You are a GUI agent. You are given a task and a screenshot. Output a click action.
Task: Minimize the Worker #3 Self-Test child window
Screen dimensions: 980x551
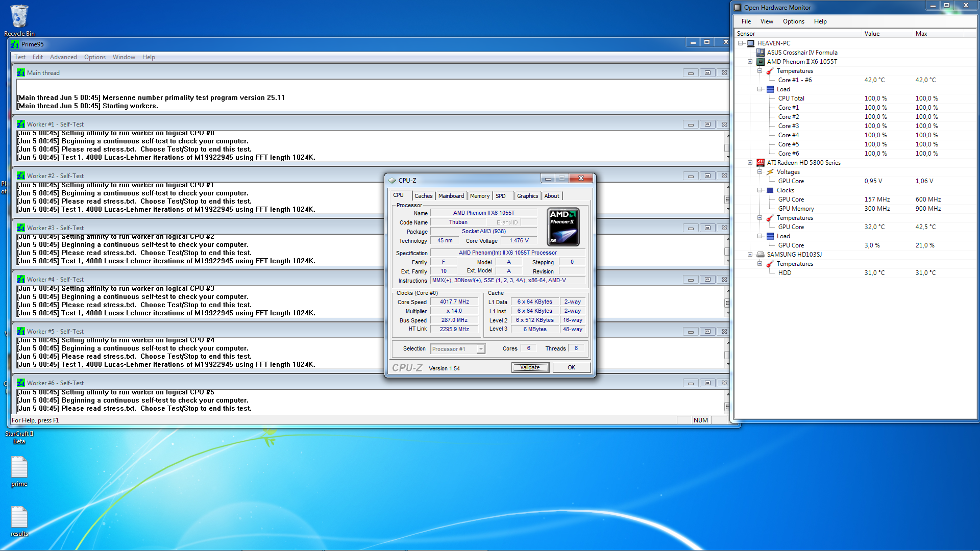click(x=691, y=228)
